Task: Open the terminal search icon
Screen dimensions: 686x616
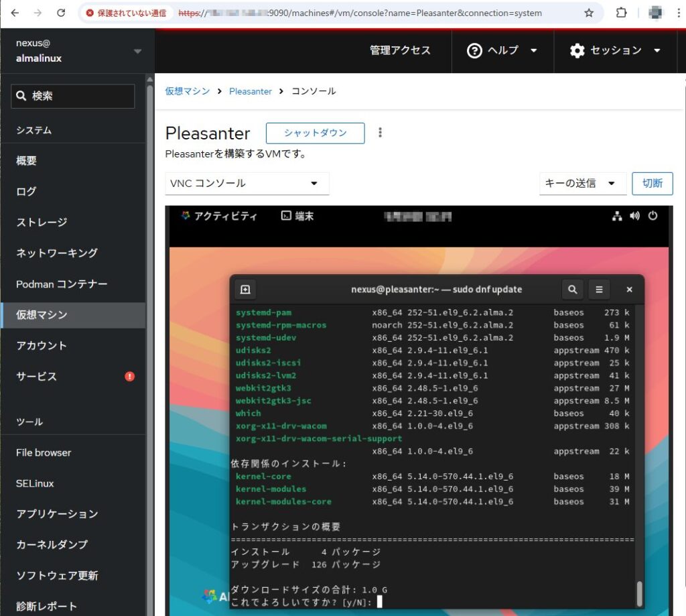Action: (572, 290)
